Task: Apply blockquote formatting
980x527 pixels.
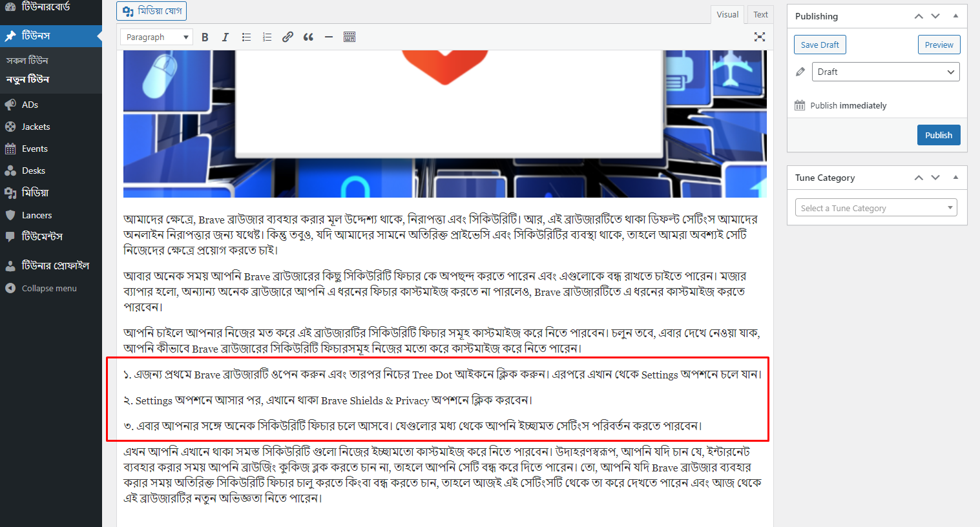Action: pos(308,37)
